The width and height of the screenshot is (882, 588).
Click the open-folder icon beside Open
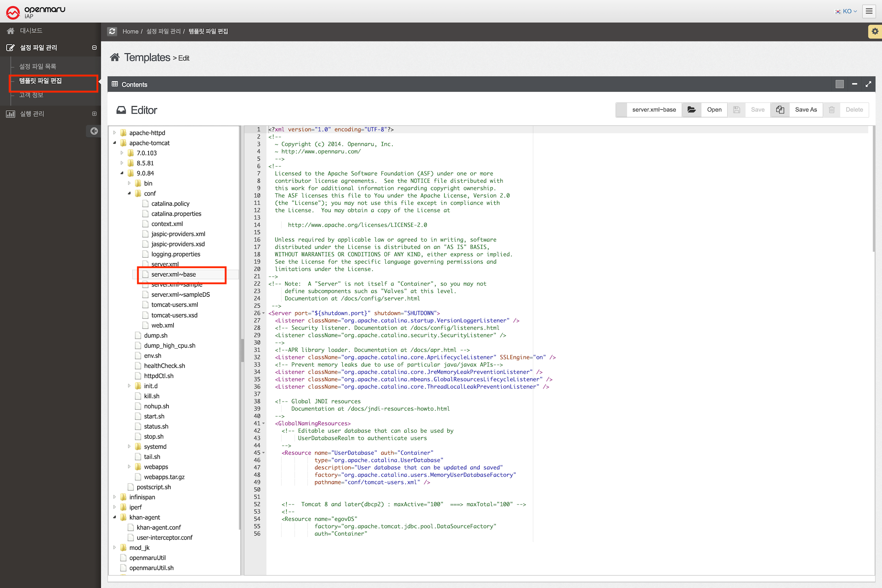(691, 110)
